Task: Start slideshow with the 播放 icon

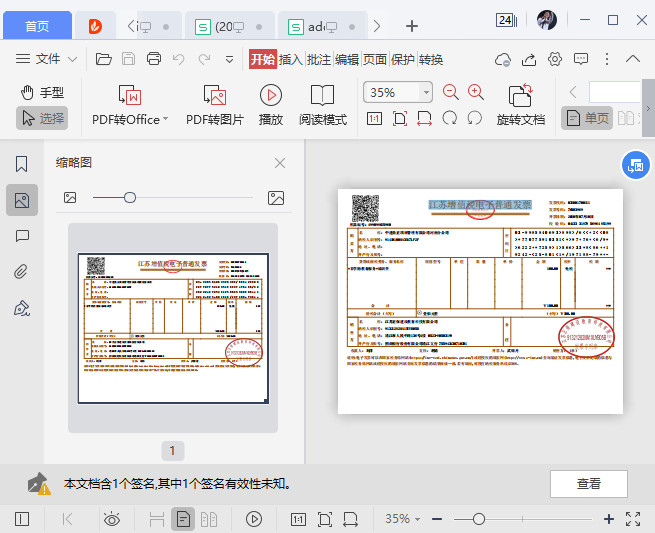Action: click(x=271, y=95)
